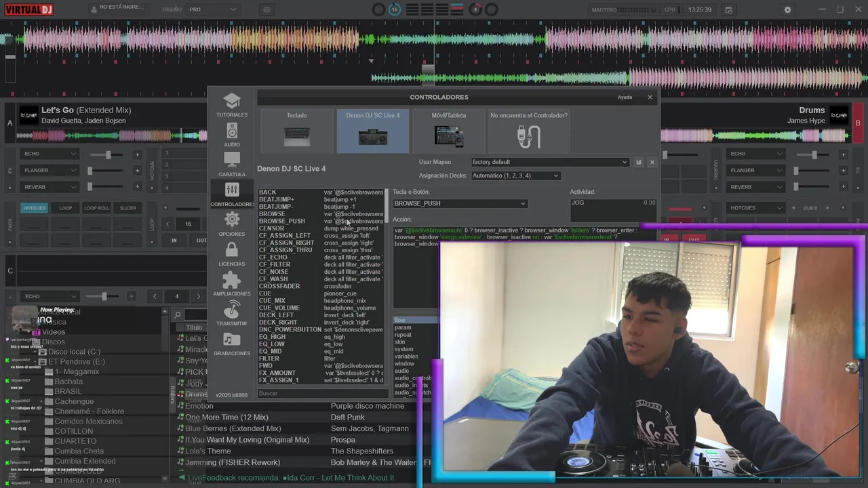Open left deck ECHO effect dropdown

point(50,154)
